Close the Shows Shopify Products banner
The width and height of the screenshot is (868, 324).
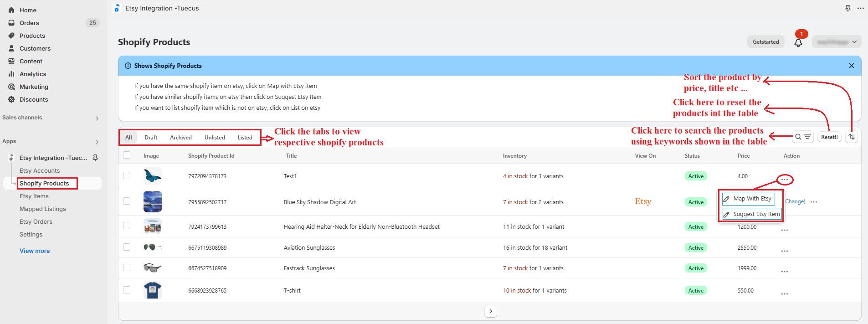click(851, 66)
